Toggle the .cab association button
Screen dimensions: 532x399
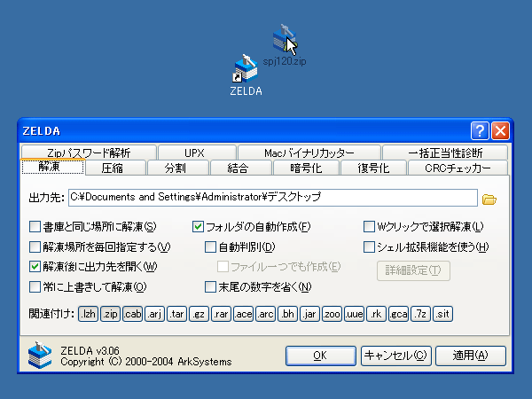132,314
